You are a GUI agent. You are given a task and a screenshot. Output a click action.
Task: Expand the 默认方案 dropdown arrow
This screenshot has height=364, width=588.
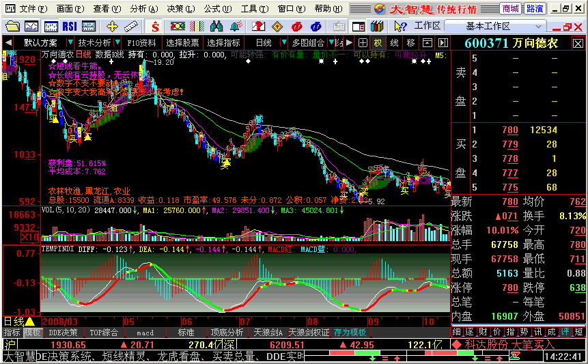pos(70,42)
